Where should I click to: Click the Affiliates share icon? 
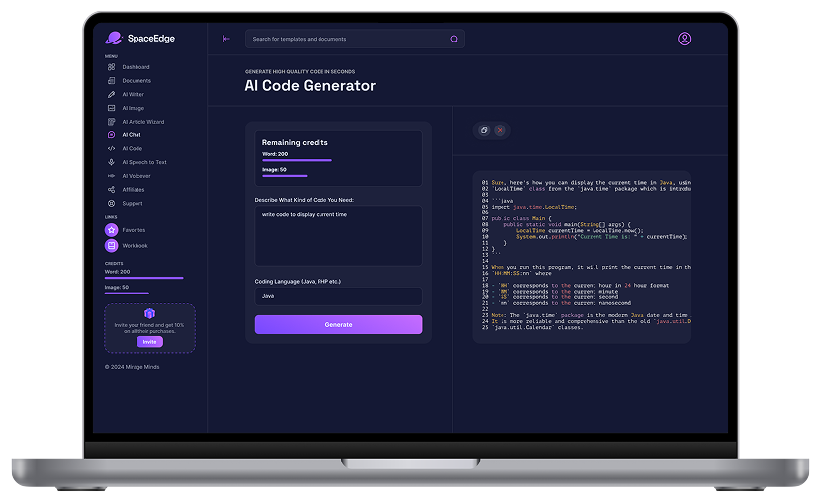click(x=111, y=190)
